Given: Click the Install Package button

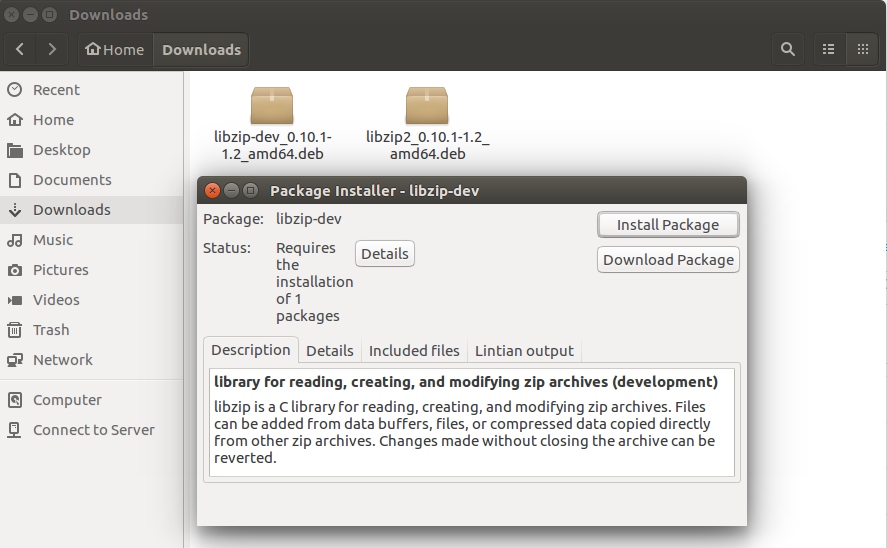Looking at the screenshot, I should click(x=667, y=225).
